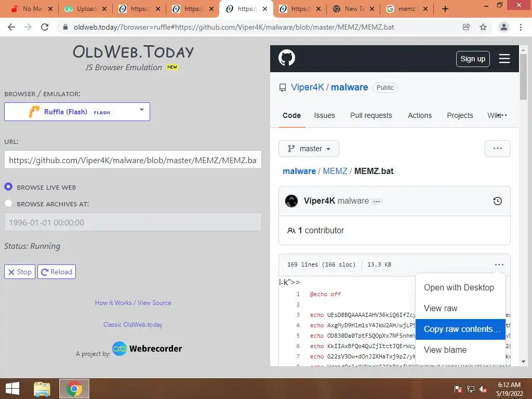Click the share page icon in address bar
The height and width of the screenshot is (399, 532).
click(467, 27)
